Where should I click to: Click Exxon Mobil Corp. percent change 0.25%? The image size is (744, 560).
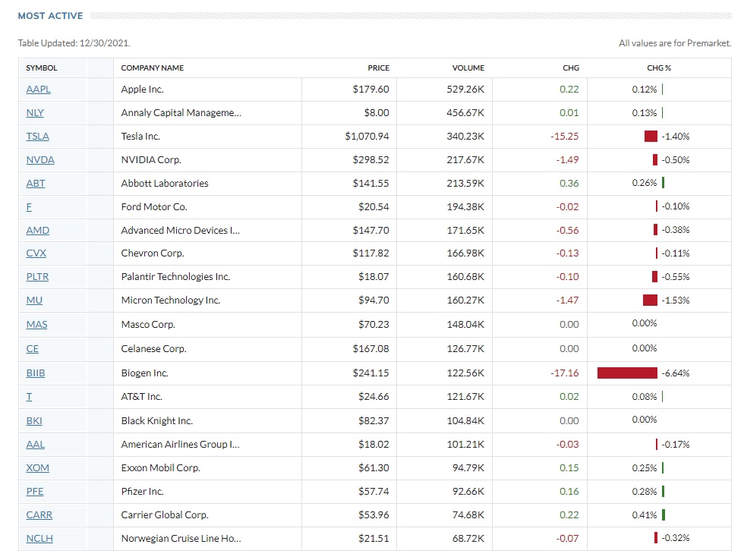tap(645, 468)
